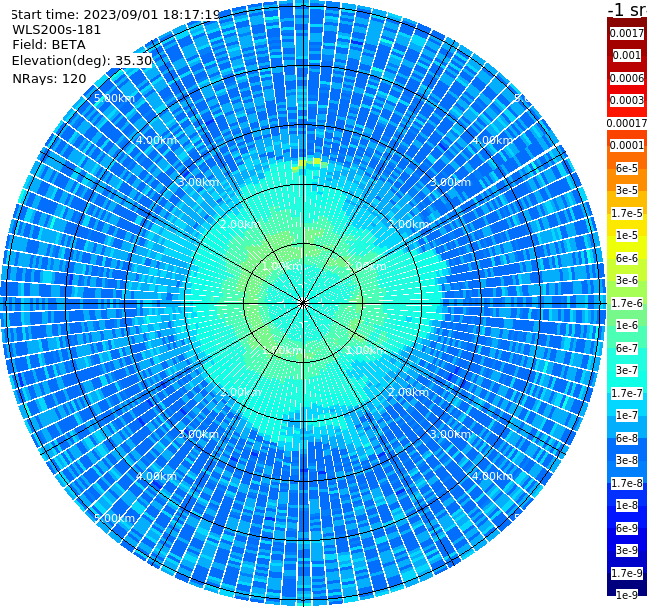Image resolution: width=647 pixels, height=607 pixels.
Task: Select the 3e-8 colorbar value
Action: click(627, 460)
